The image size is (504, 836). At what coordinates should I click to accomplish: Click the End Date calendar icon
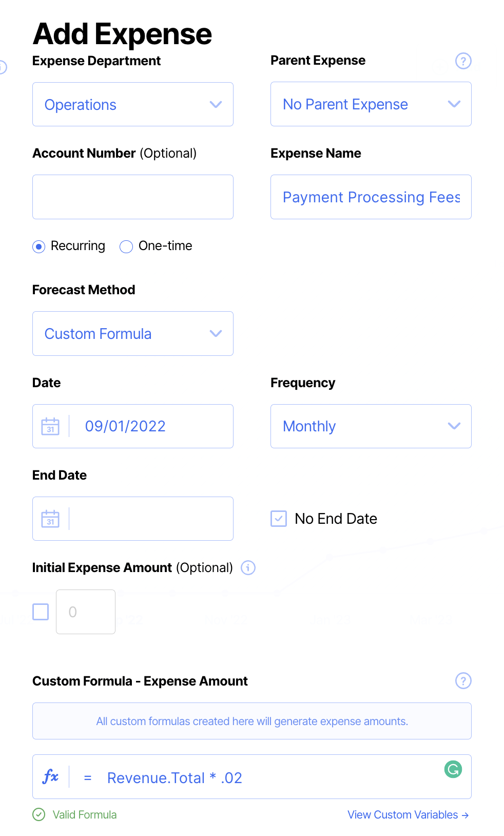(50, 519)
